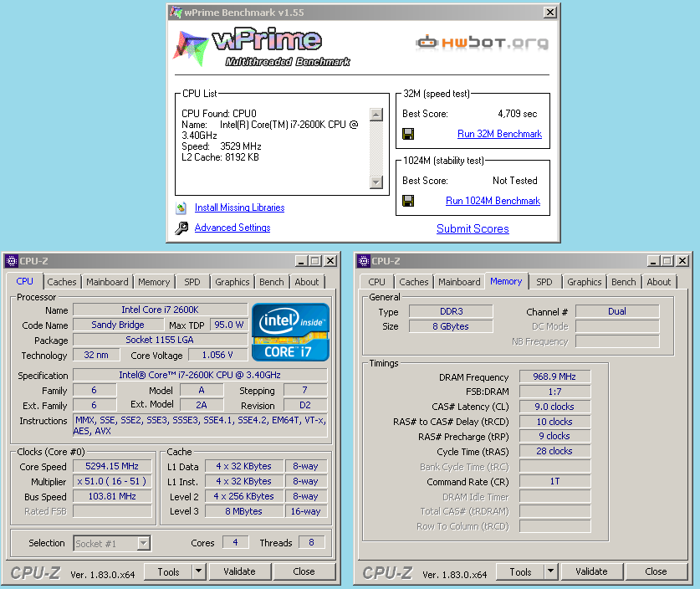Screen dimensions: 700x589
Task: Click the Level 3 cache value 8 MBytes
Action: tap(243, 511)
